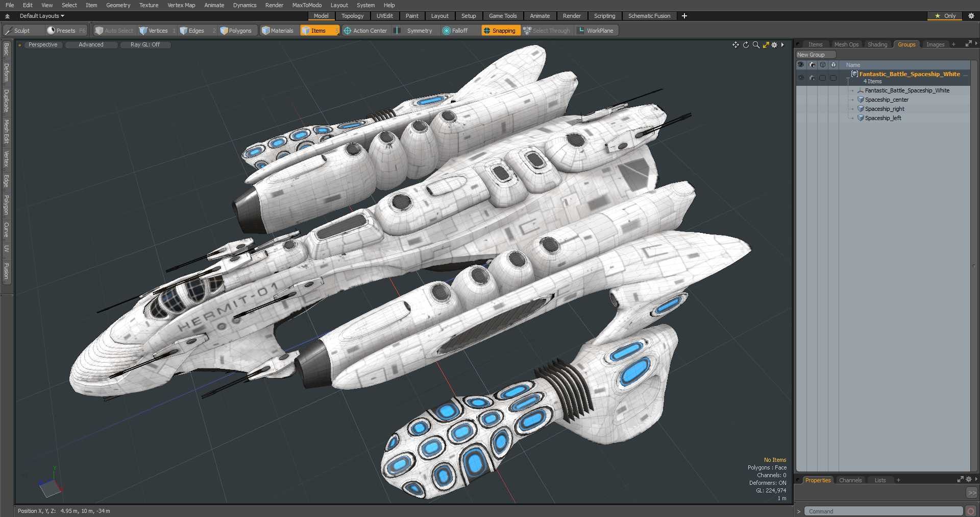The height and width of the screenshot is (517, 980).
Task: Open viewport settings gear icon
Action: click(774, 45)
